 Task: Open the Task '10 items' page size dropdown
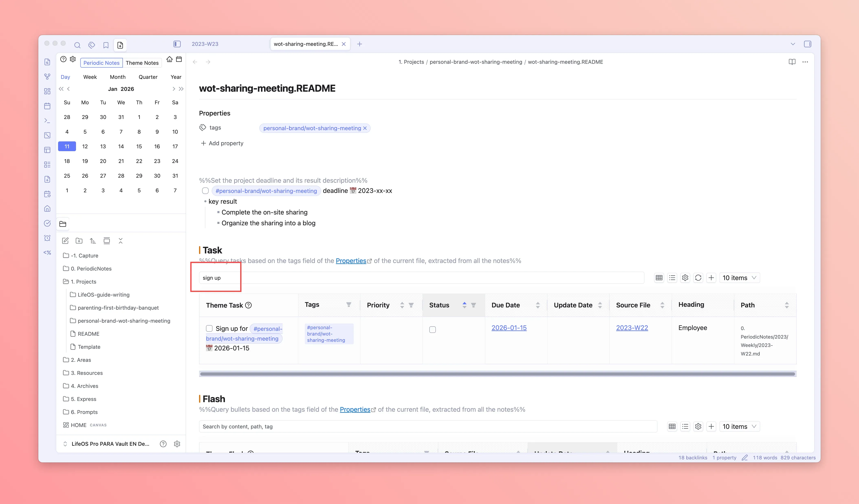[x=739, y=278]
